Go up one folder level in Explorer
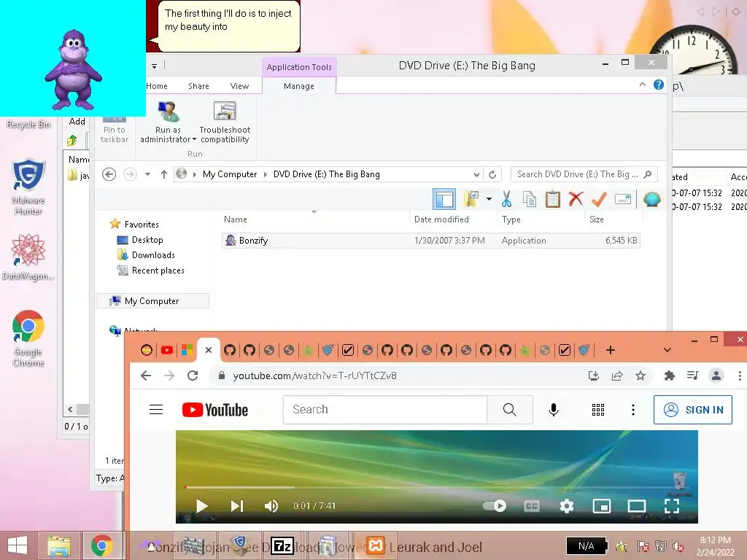This screenshot has height=560, width=747. tap(164, 174)
